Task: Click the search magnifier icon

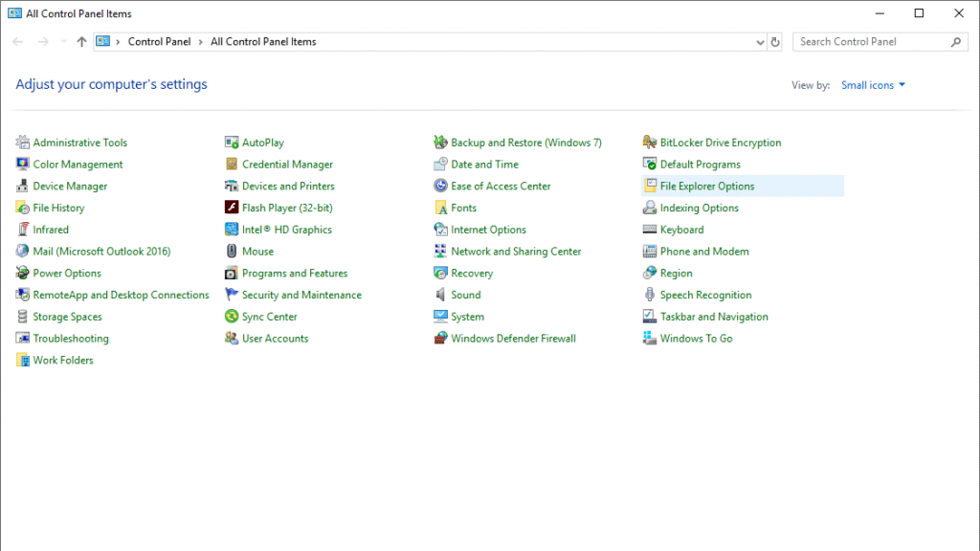Action: point(956,42)
